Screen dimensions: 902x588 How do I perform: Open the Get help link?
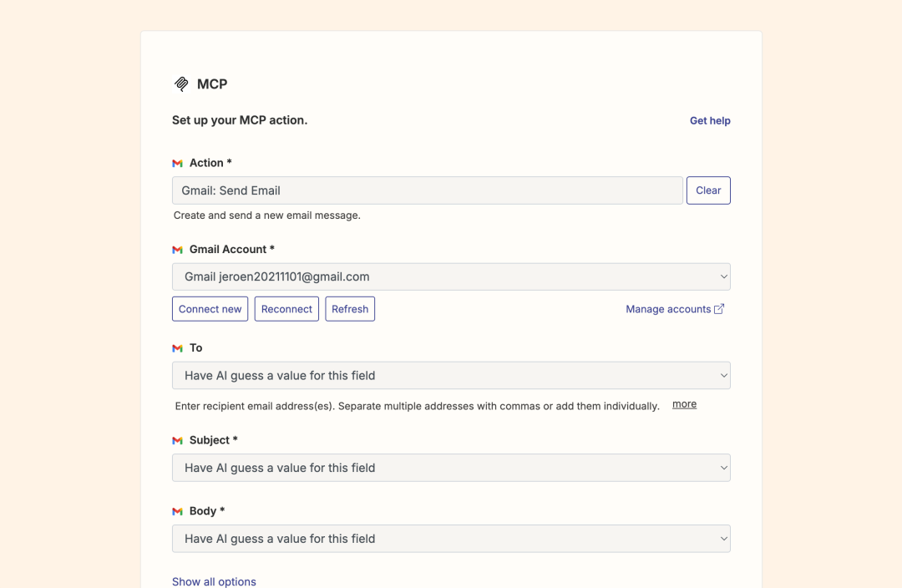pos(710,120)
